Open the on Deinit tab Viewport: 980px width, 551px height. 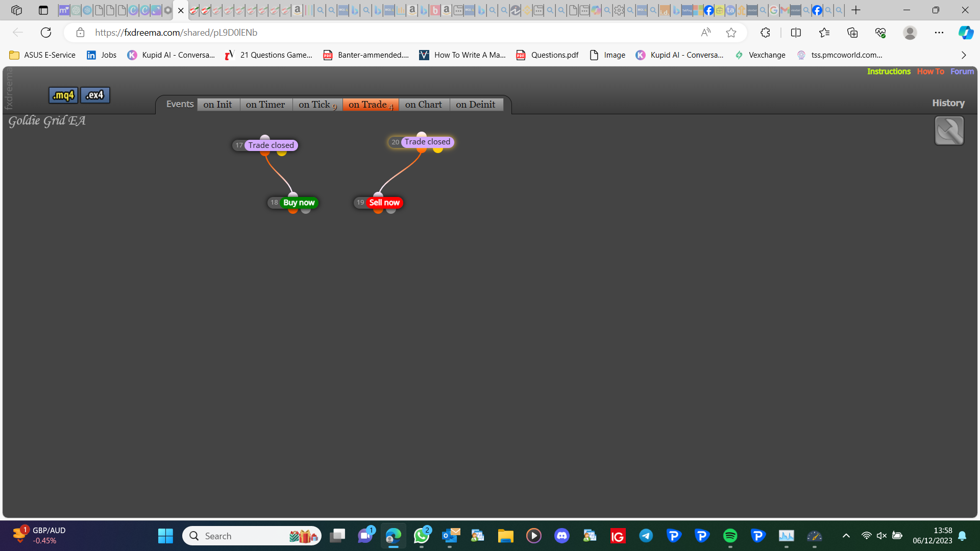pyautogui.click(x=476, y=105)
